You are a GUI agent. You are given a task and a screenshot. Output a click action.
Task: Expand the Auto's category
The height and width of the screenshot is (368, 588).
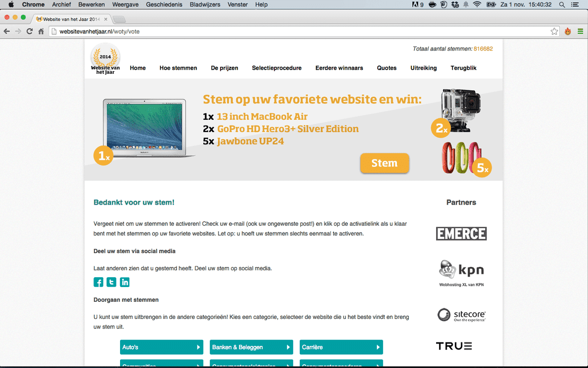coord(161,347)
